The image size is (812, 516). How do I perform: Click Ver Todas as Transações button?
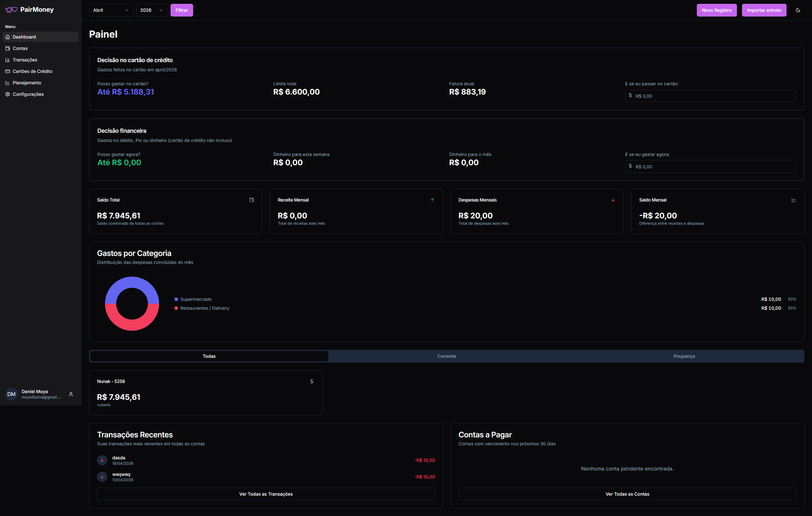266,494
